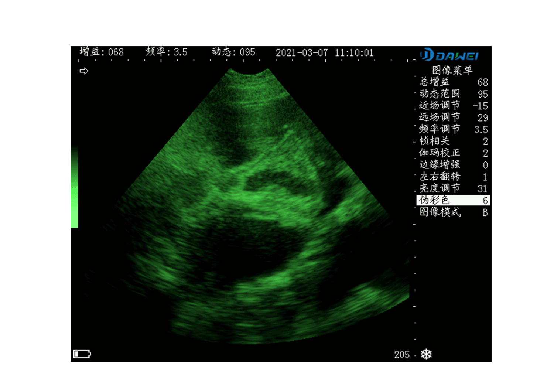
Task: Select the 亮度调节 brightness row
Action: (x=453, y=188)
